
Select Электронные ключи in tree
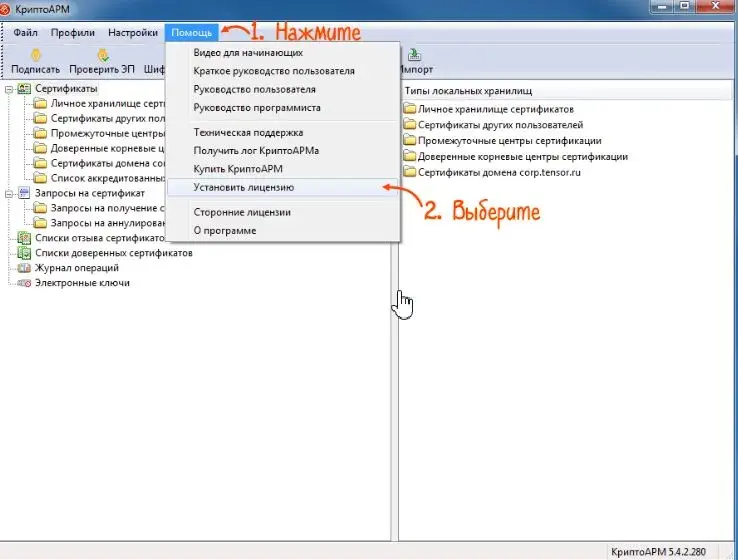click(82, 283)
